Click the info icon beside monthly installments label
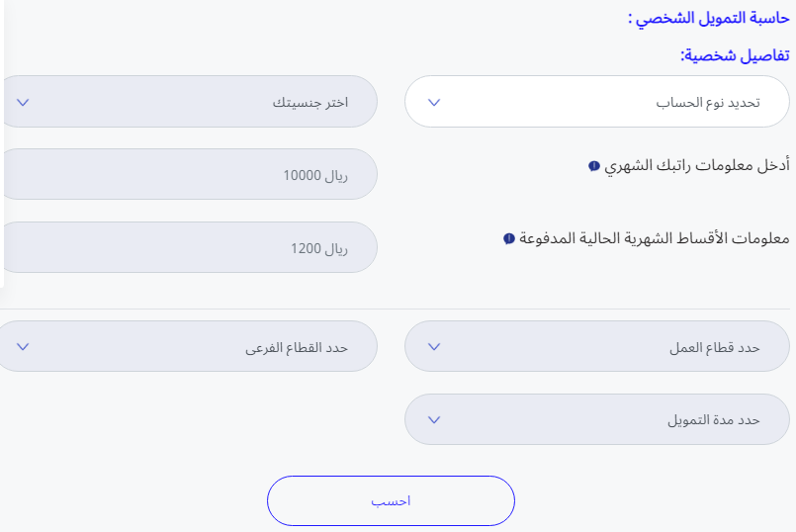The width and height of the screenshot is (796, 532). click(508, 239)
